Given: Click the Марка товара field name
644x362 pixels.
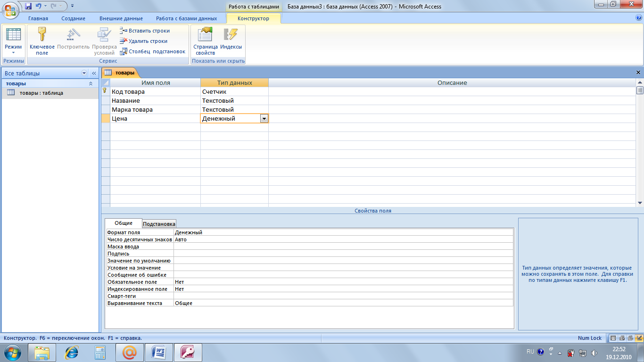Looking at the screenshot, I should pos(155,109).
